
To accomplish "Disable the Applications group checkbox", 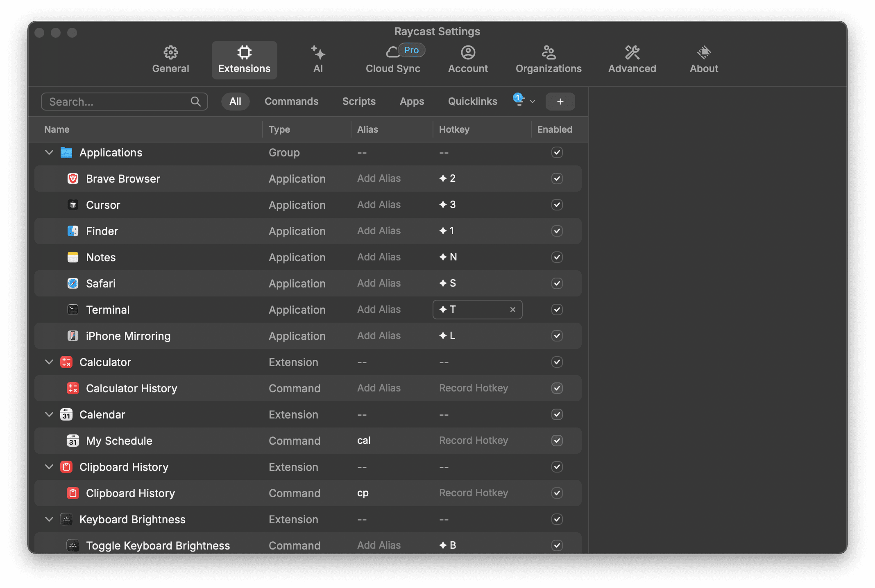I will click(557, 152).
